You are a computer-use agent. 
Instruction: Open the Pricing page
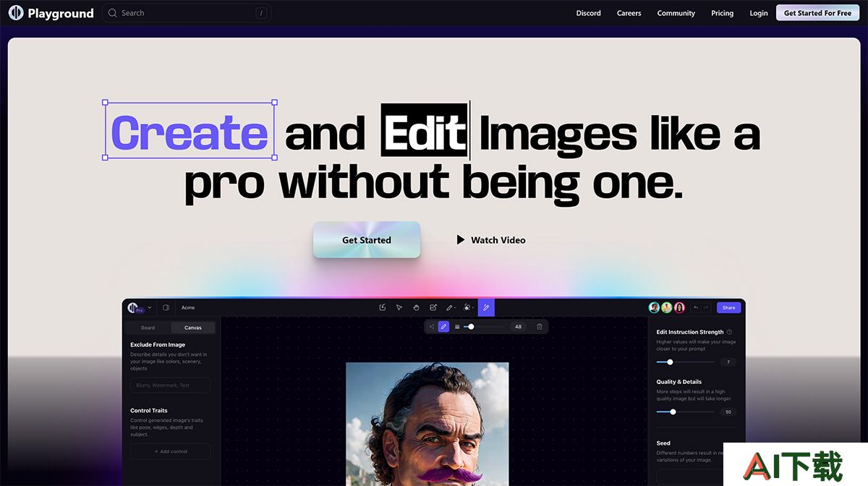pos(723,13)
